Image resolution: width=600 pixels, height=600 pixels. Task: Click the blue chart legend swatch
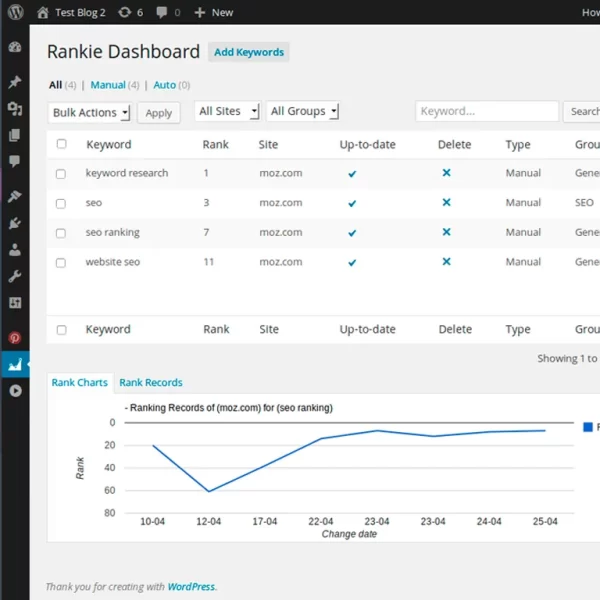(x=588, y=427)
